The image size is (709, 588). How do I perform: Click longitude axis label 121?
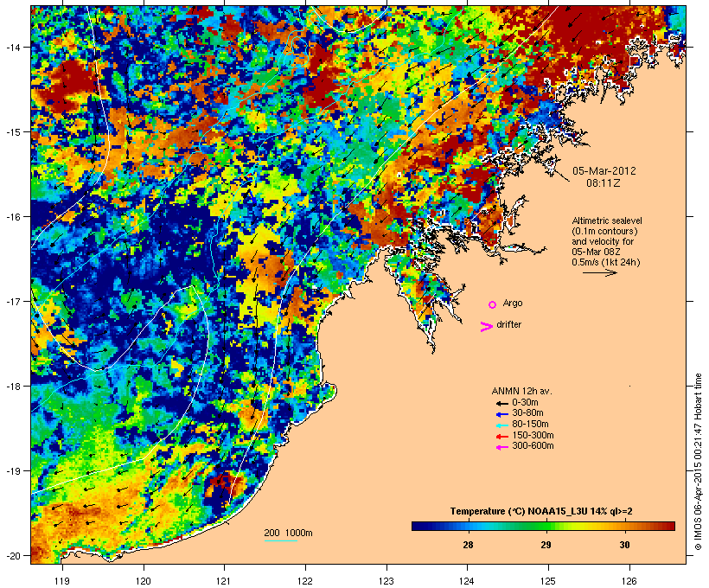224,581
